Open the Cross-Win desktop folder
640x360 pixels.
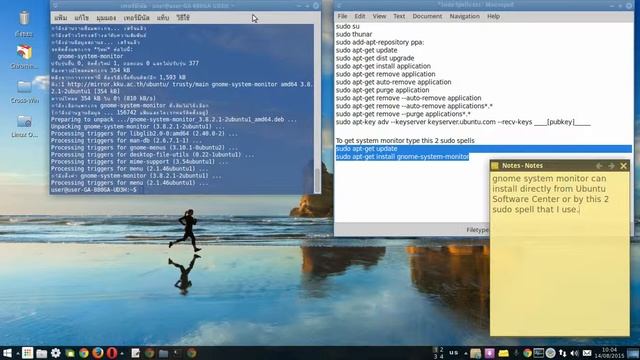24,91
